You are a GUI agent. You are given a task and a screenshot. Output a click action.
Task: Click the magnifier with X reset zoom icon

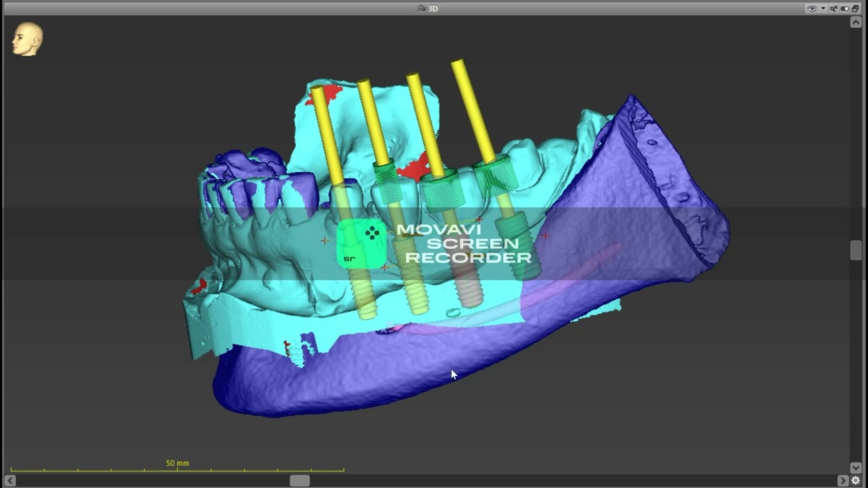coord(834,9)
